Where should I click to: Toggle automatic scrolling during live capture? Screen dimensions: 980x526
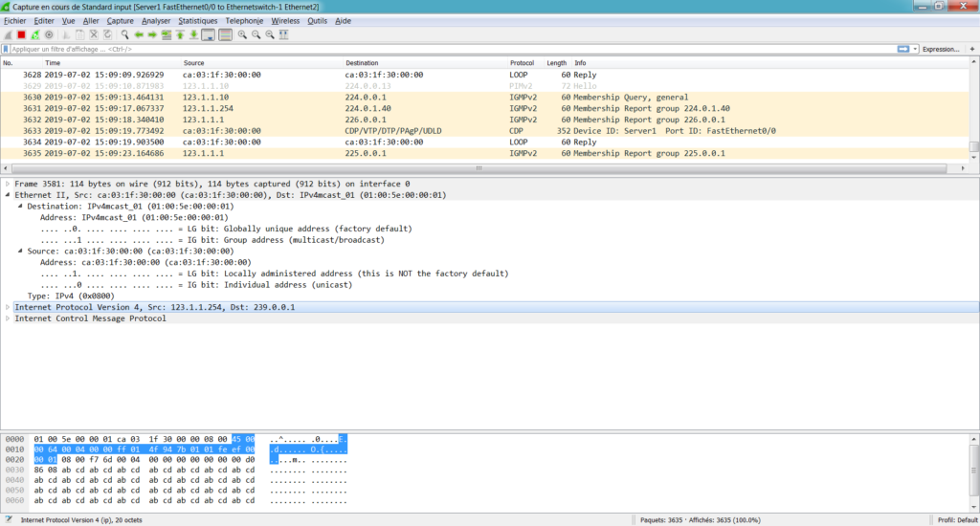point(208,35)
